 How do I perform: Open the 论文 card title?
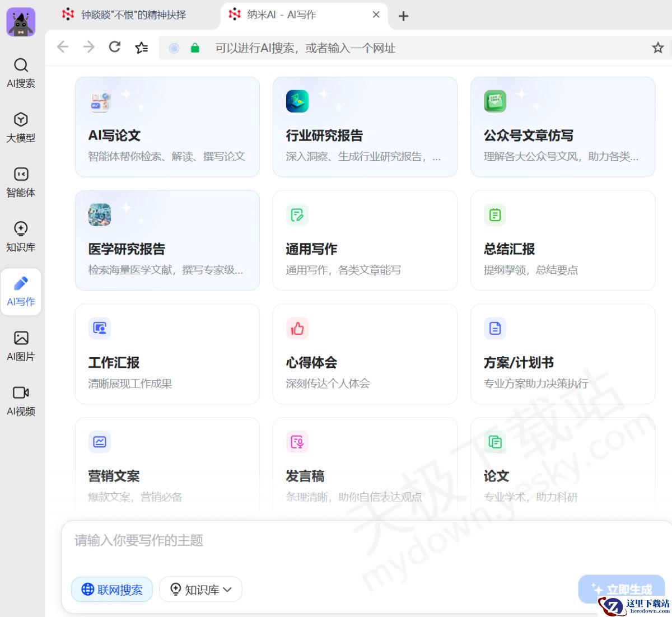tap(496, 476)
